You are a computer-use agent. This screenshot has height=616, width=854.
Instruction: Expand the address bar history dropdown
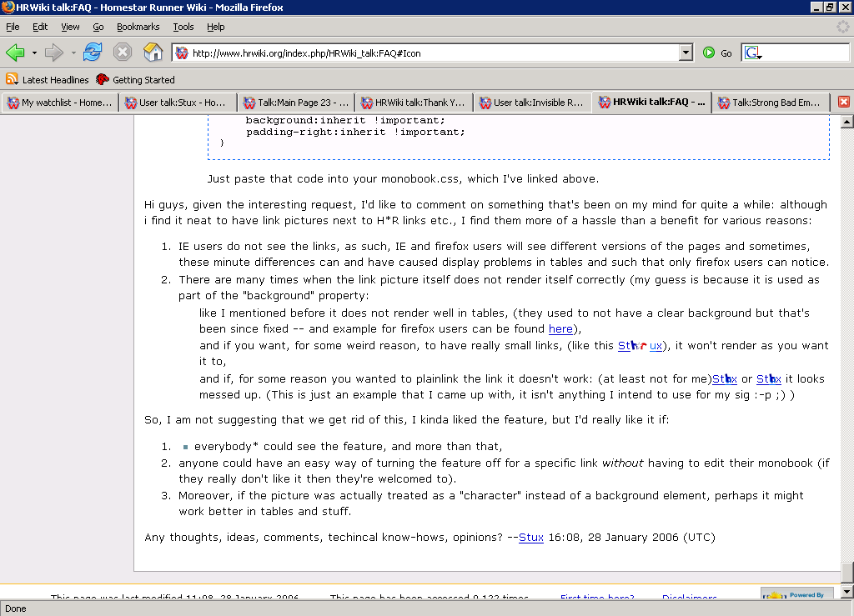click(x=686, y=53)
